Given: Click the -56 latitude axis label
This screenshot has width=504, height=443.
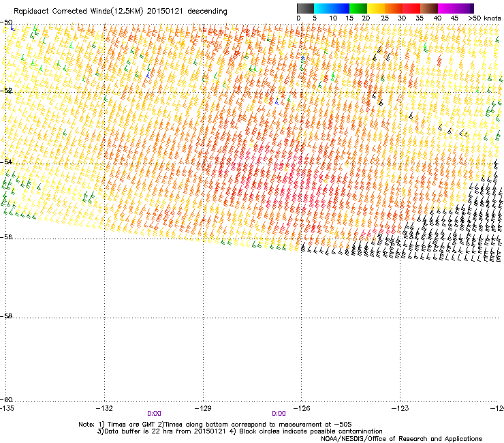Looking at the screenshot, I should click(x=6, y=236).
